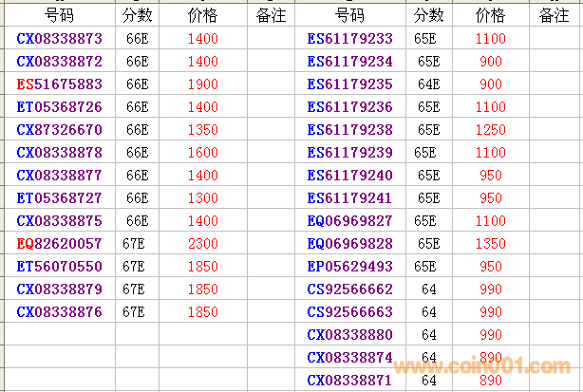This screenshot has height=392, width=583.
Task: Select the ET05368726 serial number cell
Action: click(x=59, y=106)
